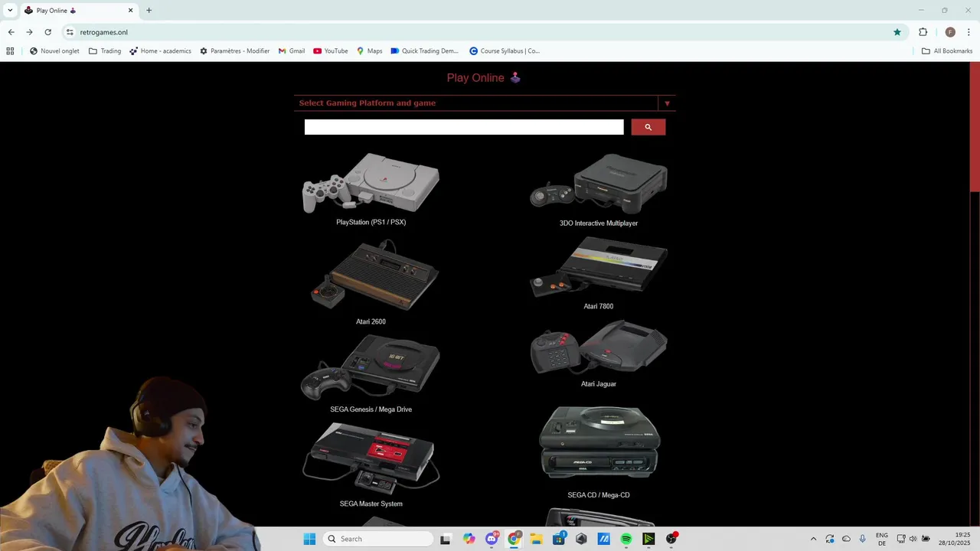The height and width of the screenshot is (551, 980).
Task: Open the Chrome profile avatar
Action: coord(950,32)
